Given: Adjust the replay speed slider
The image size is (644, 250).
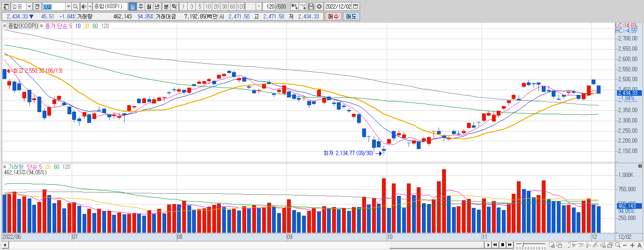Looking at the screenshot, I should click(x=531, y=245).
